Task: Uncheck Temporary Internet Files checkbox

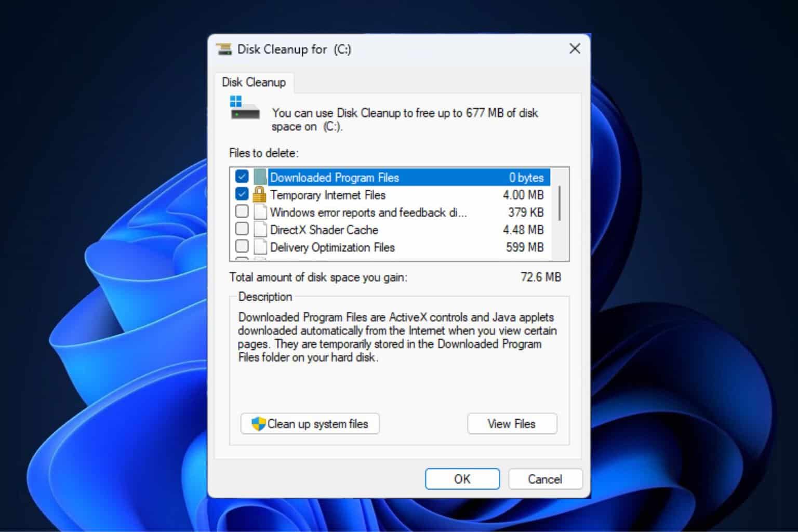Action: (x=242, y=194)
